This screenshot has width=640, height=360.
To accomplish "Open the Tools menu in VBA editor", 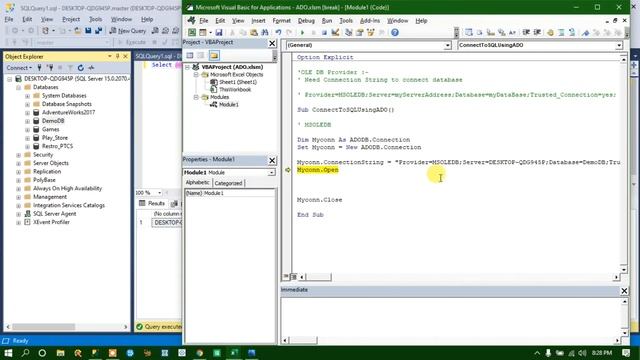I will (x=346, y=20).
